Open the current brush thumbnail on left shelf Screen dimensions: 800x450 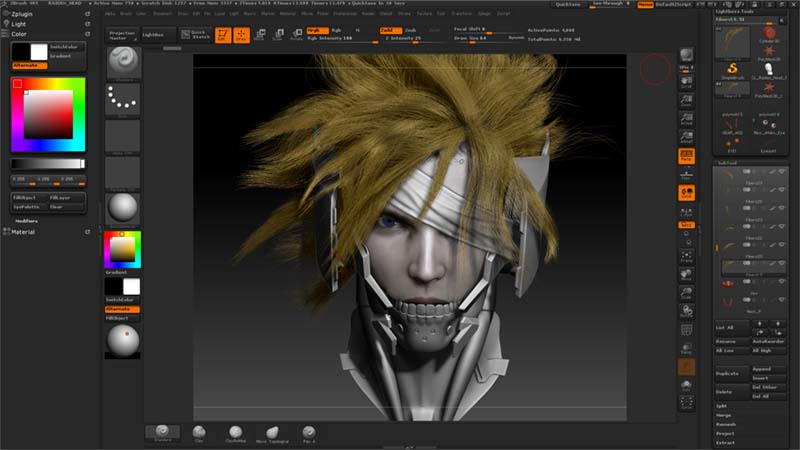point(123,63)
